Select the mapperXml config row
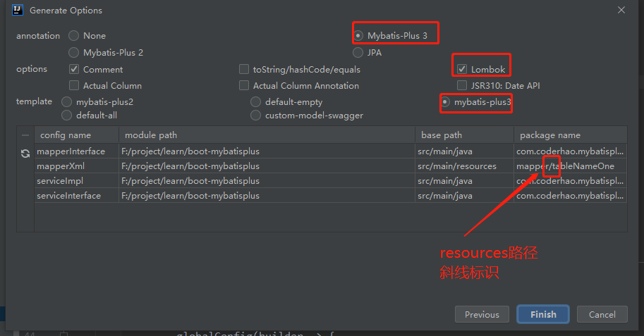The image size is (644, 336). 331,166
